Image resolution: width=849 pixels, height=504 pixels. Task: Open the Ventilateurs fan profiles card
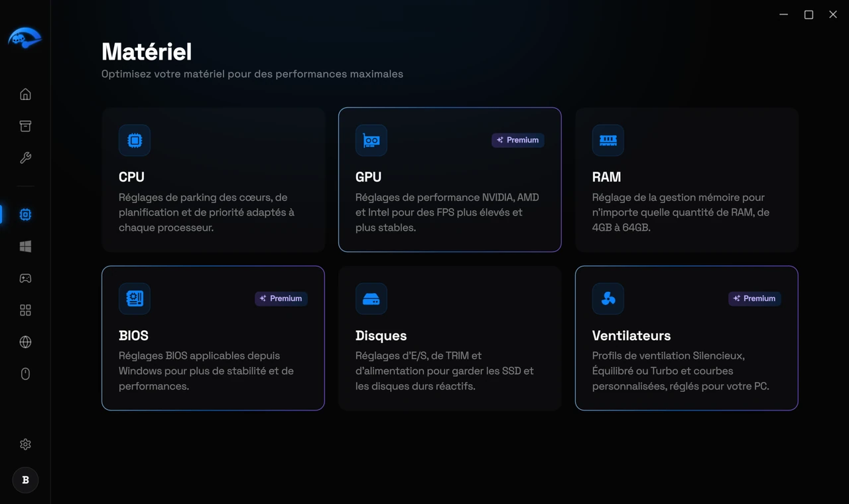point(686,338)
